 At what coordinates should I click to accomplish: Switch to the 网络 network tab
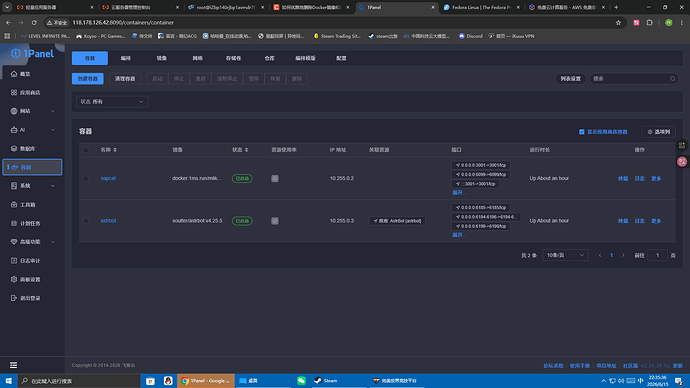[198, 58]
